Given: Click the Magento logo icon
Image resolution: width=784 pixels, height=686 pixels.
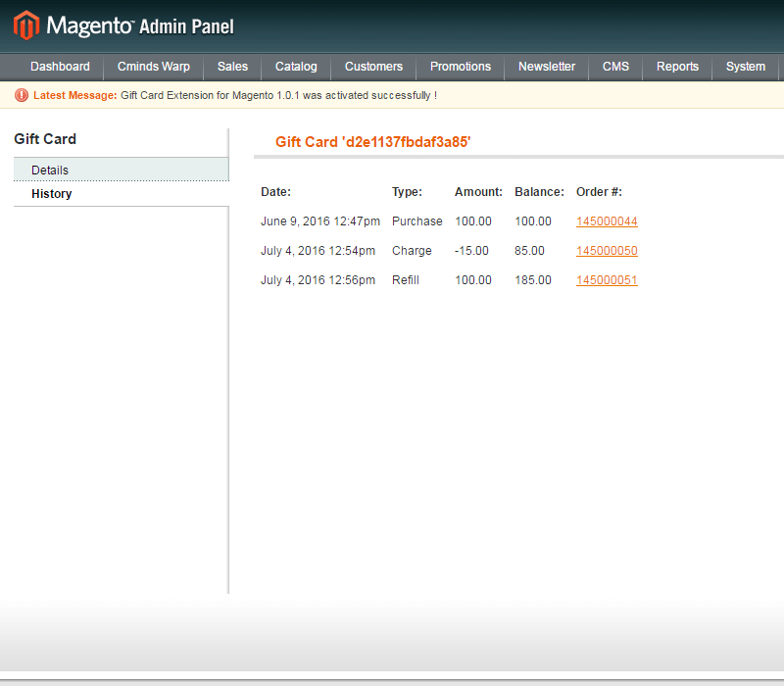Looking at the screenshot, I should pyautogui.click(x=26, y=25).
